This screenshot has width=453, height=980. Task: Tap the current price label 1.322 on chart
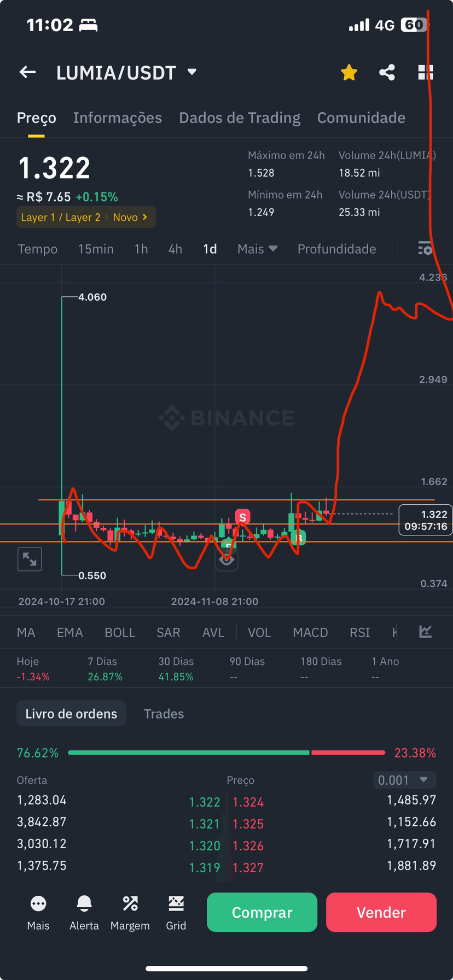click(426, 520)
